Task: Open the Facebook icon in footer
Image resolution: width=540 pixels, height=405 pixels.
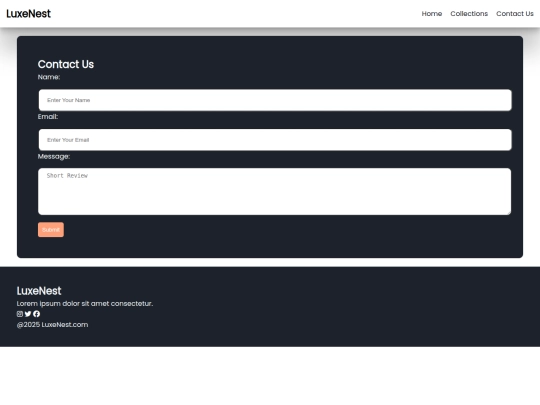Action: (37, 314)
